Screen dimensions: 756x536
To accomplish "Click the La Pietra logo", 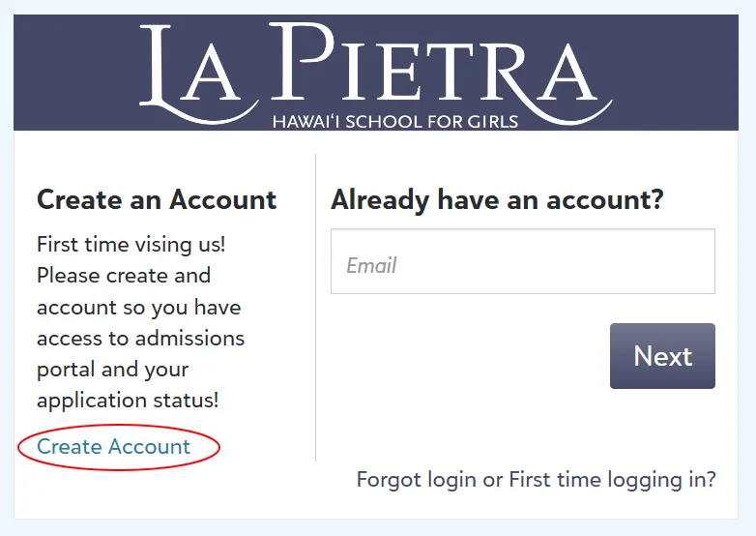I will coord(377,73).
